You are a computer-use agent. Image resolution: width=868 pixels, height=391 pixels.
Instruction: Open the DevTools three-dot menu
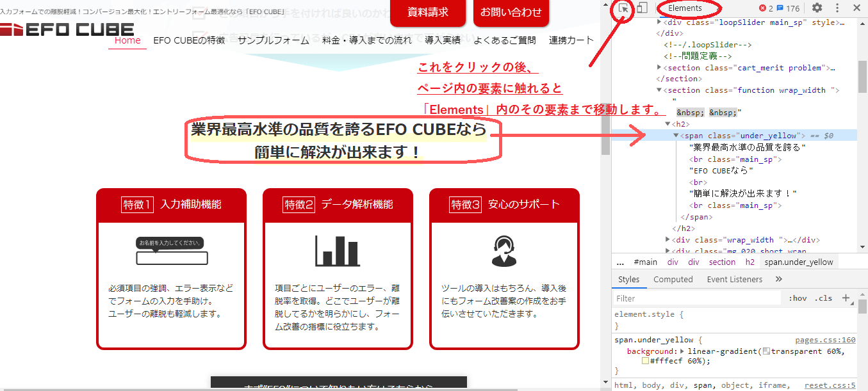(837, 8)
